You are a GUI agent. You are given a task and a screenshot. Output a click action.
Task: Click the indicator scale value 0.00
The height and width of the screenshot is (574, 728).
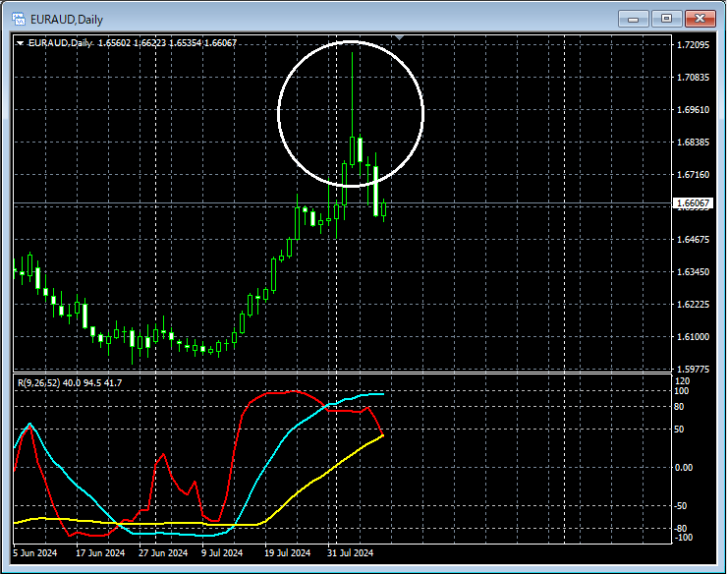[684, 467]
